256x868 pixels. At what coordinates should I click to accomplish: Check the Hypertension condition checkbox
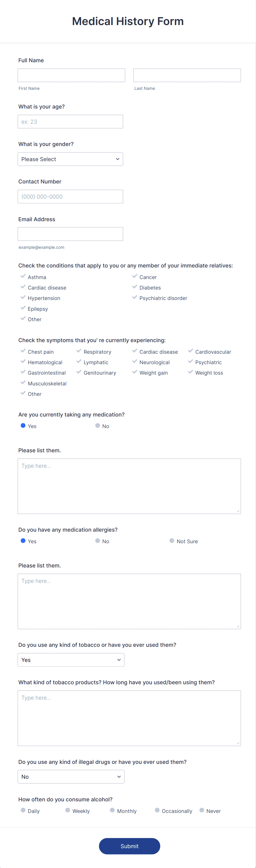(23, 297)
